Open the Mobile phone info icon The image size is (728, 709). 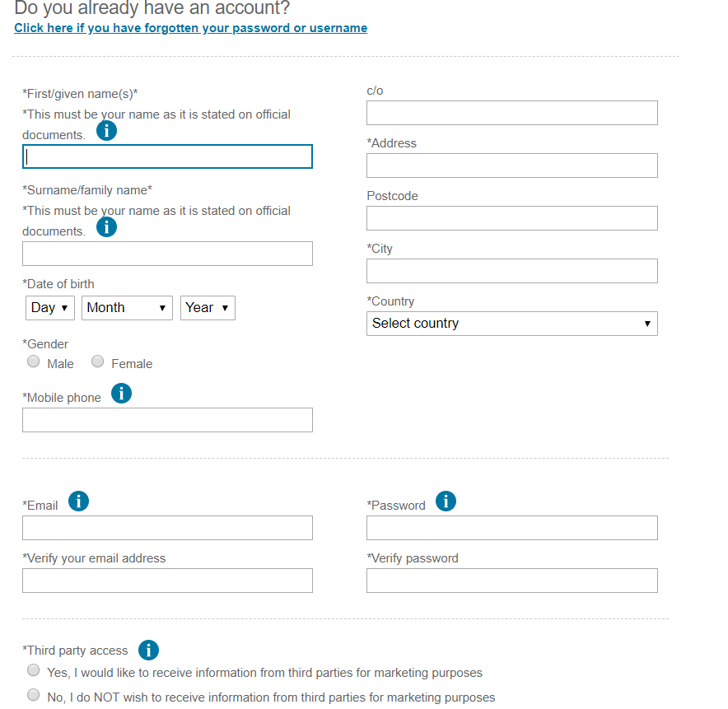point(121,394)
